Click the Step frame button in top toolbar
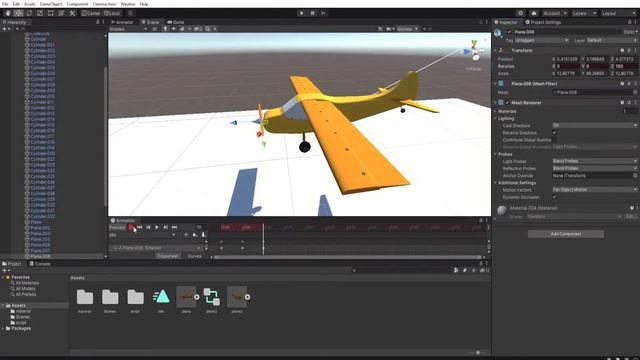The image size is (640, 360). [323, 13]
